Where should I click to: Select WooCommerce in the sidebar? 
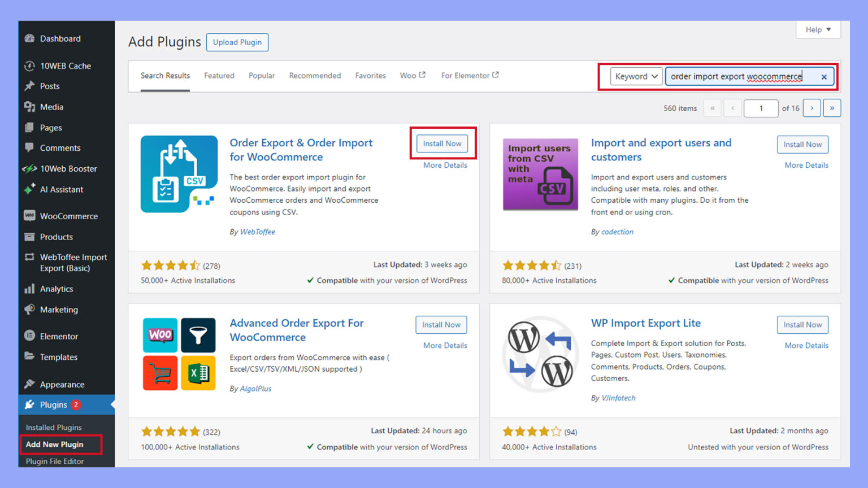[68, 216]
